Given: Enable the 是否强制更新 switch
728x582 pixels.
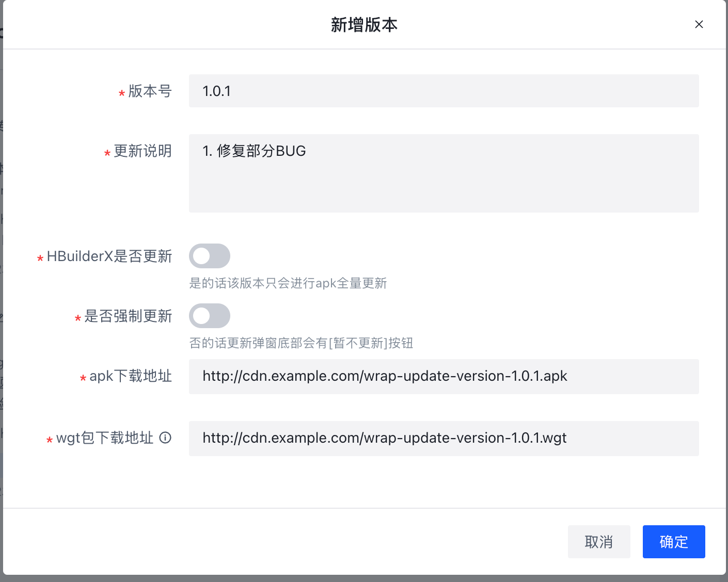Looking at the screenshot, I should (210, 316).
